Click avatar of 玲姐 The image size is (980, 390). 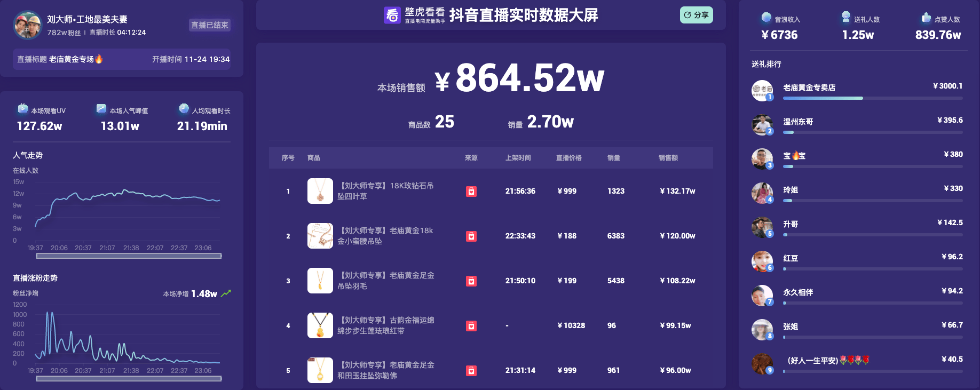coord(762,193)
